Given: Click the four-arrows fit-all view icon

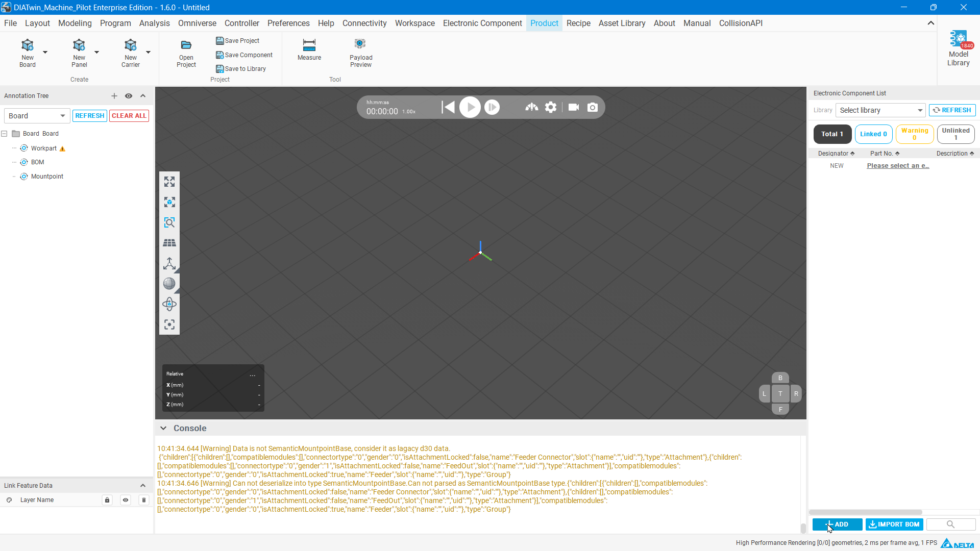Looking at the screenshot, I should [x=169, y=182].
